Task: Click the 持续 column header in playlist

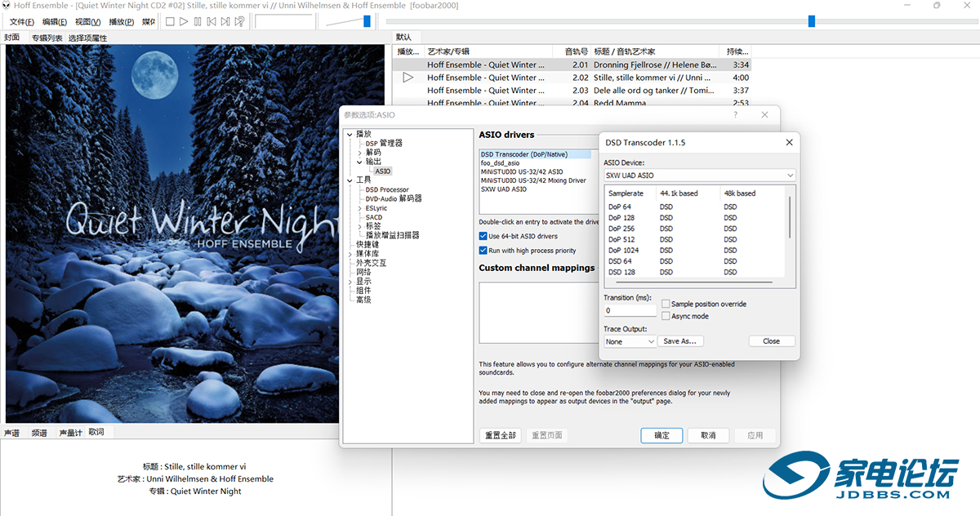Action: [x=736, y=51]
